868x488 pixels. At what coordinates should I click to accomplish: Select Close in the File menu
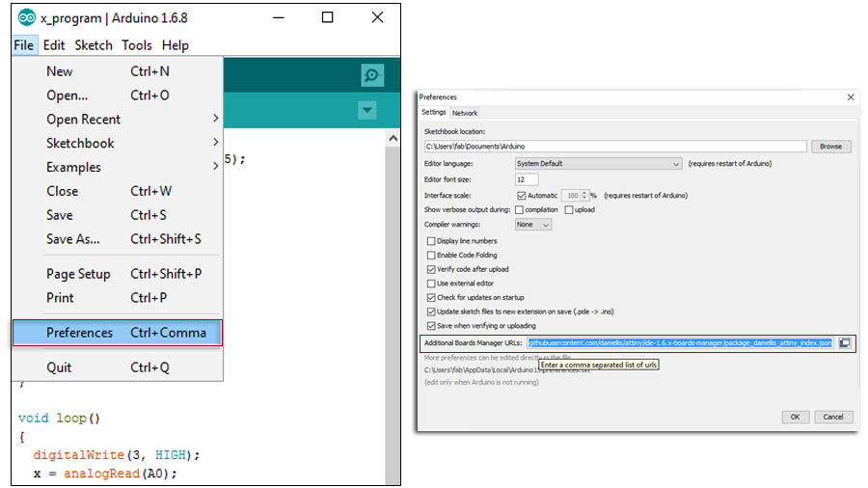pyautogui.click(x=118, y=191)
